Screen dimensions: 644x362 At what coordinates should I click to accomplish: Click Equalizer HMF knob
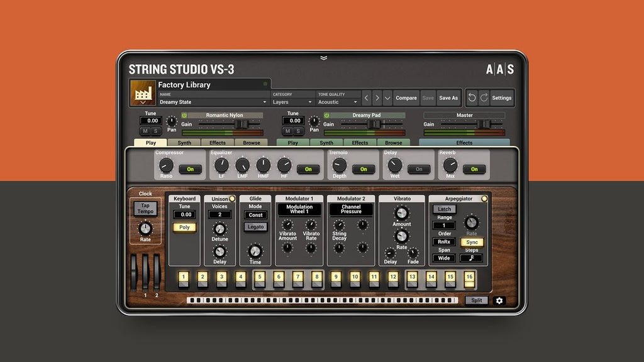point(264,165)
